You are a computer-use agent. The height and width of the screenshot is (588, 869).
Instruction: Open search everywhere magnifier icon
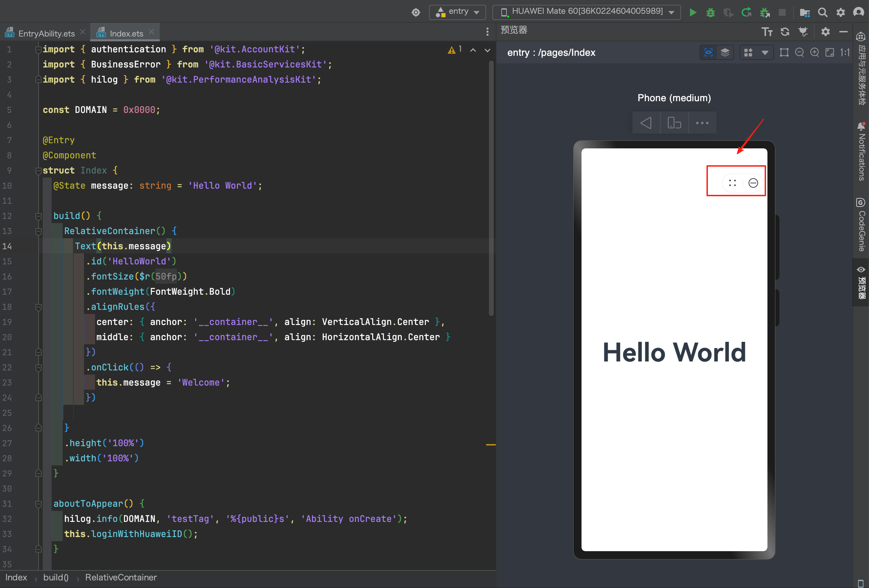tap(823, 12)
